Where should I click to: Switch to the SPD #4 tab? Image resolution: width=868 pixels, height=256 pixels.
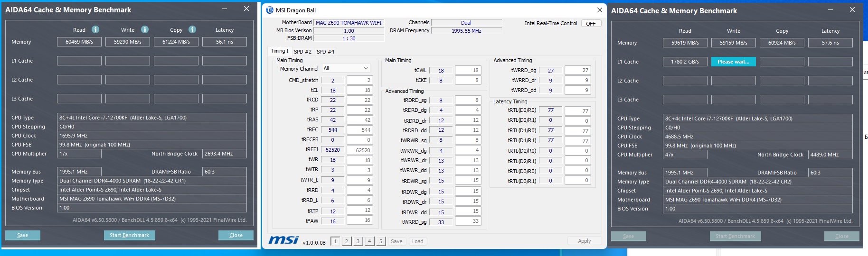[x=325, y=52]
